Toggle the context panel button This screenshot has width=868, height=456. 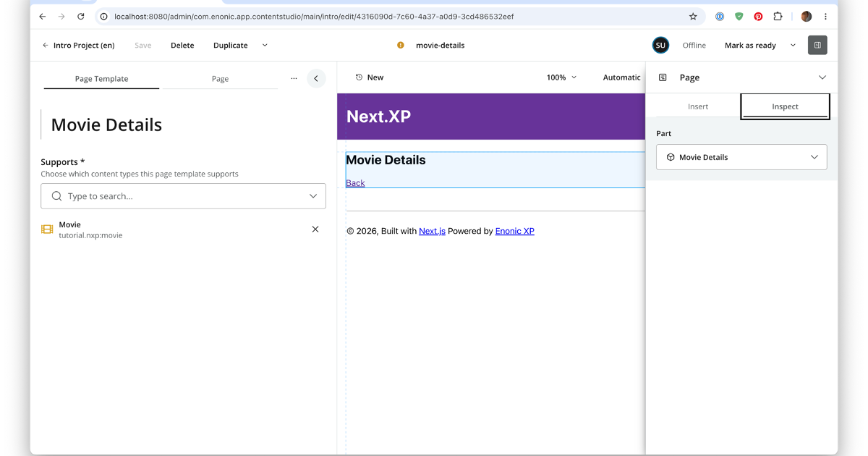(x=817, y=45)
